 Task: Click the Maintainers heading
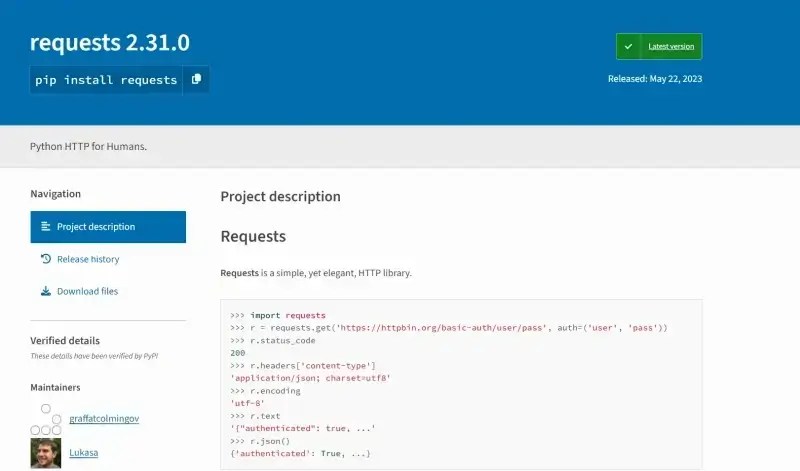tap(55, 387)
